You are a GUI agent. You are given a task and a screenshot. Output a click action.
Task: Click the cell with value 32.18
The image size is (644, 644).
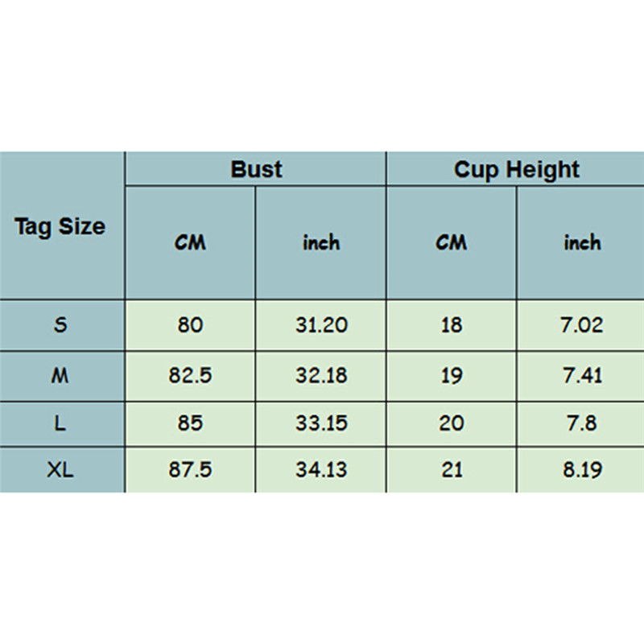click(x=321, y=375)
